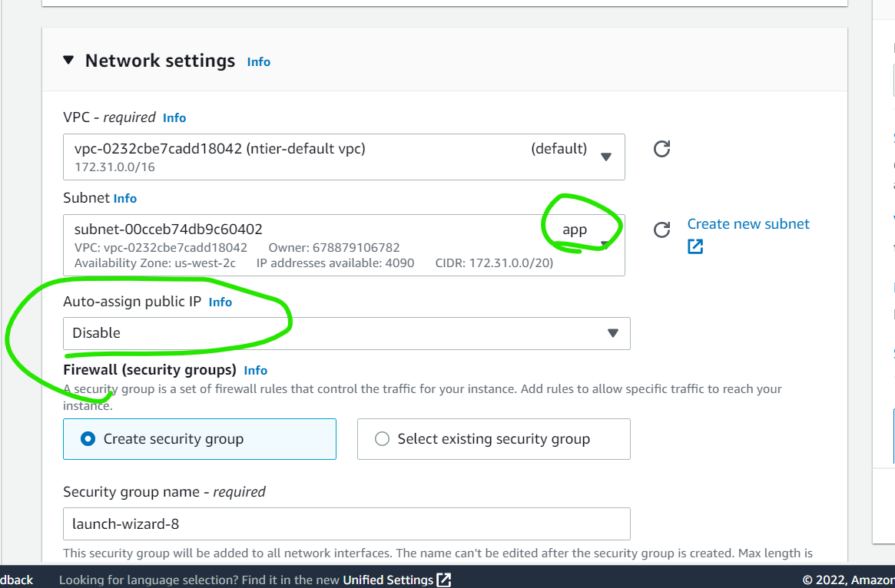The width and height of the screenshot is (895, 588).
Task: Expand Auto-assign public IP dropdown showing Disable
Action: (346, 333)
